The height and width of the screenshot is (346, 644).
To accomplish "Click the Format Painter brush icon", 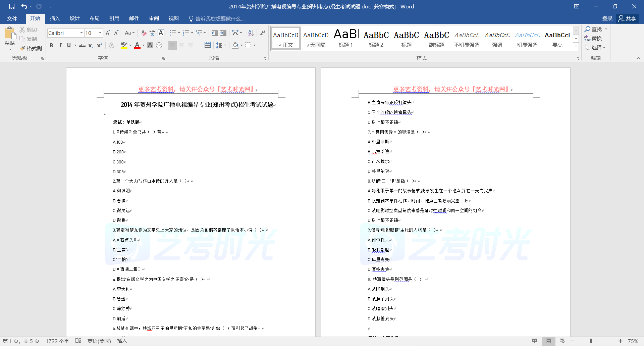I will pos(23,48).
